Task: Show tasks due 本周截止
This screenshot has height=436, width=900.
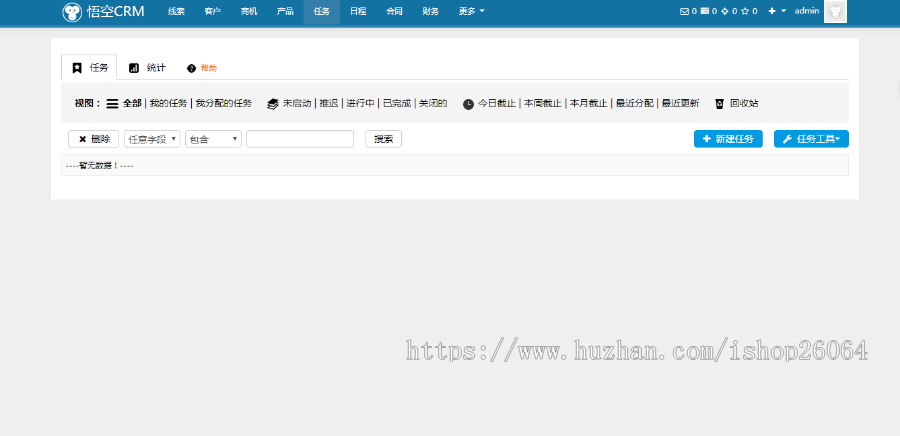Action: pos(542,103)
